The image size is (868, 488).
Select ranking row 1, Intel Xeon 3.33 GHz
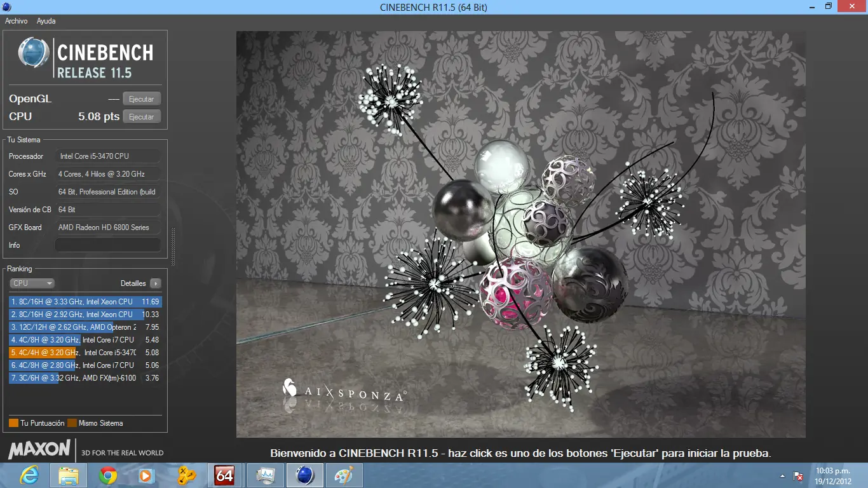pos(85,302)
